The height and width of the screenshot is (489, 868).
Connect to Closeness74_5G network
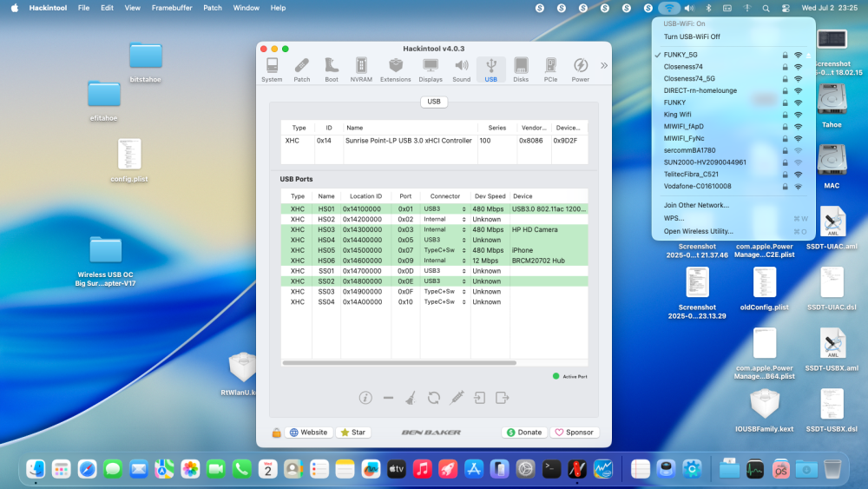tap(733, 79)
